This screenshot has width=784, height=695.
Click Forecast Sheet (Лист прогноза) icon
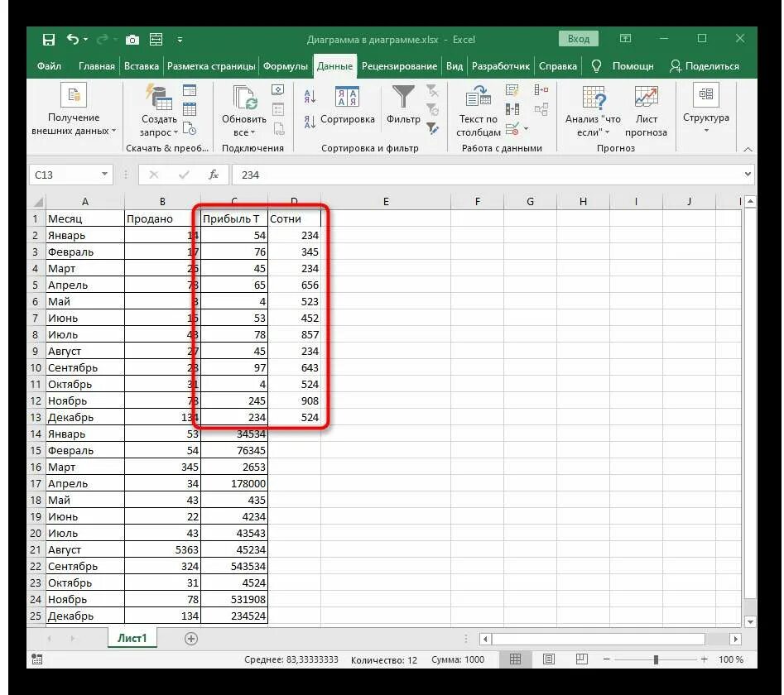pyautogui.click(x=646, y=97)
